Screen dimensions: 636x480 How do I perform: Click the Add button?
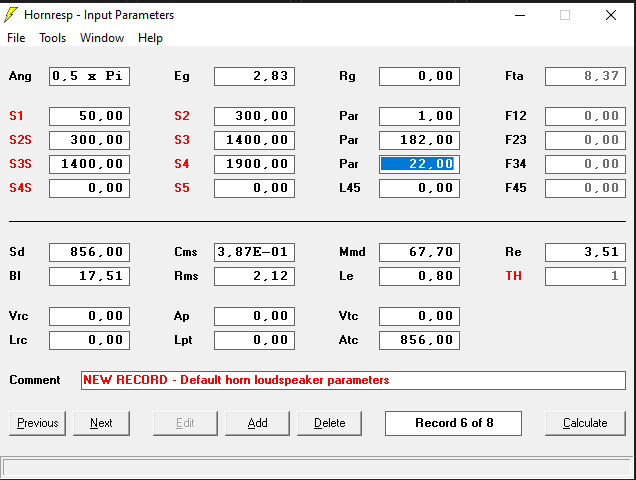pos(258,423)
